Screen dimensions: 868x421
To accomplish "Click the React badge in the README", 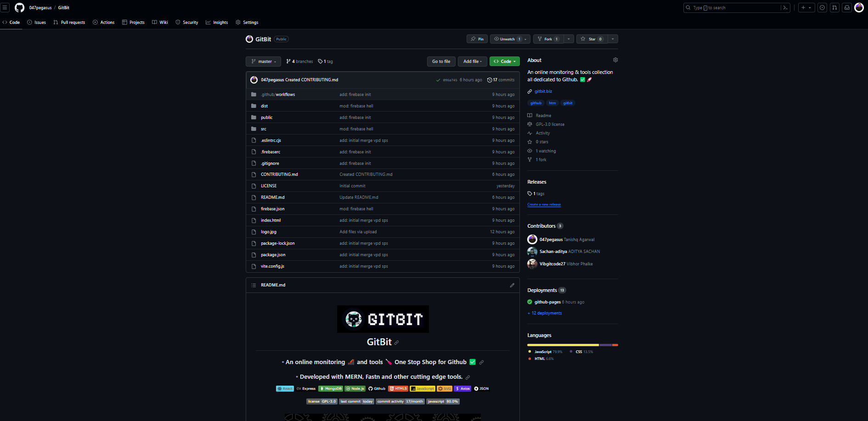I will (x=285, y=388).
